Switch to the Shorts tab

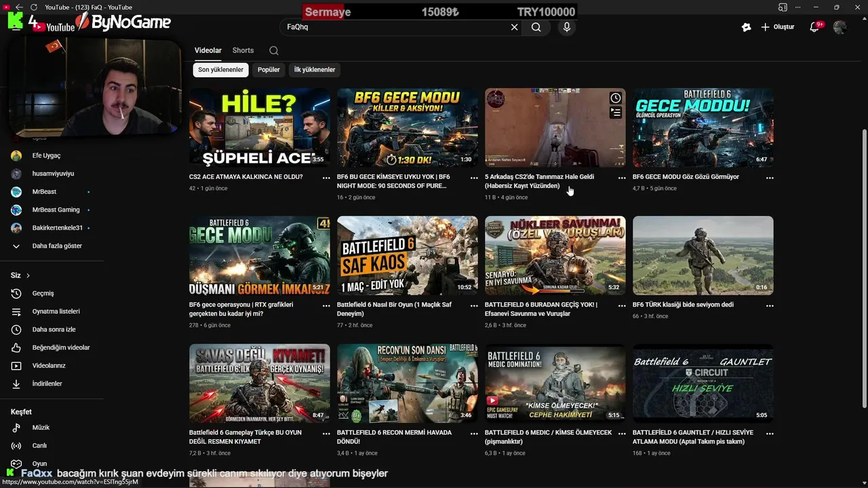(x=243, y=51)
